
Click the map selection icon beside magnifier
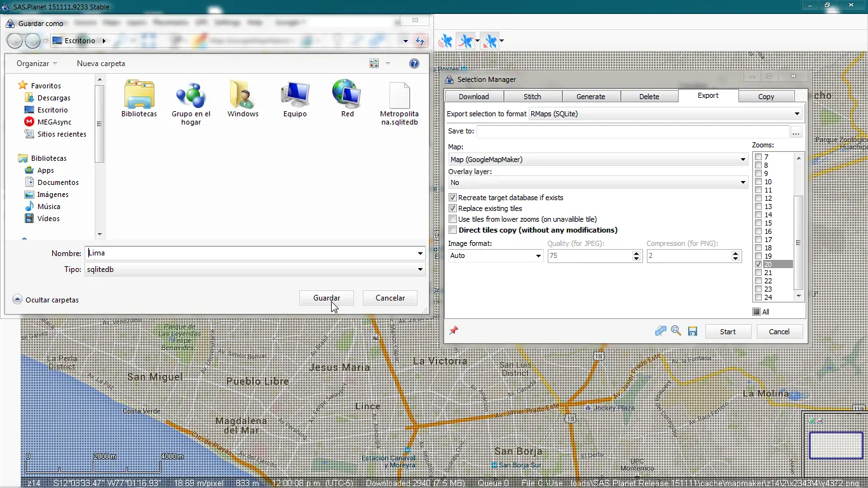[661, 331]
